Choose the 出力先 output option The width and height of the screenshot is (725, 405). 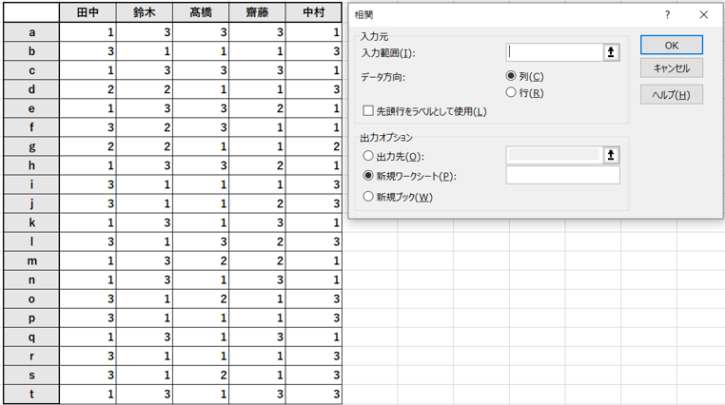click(368, 156)
